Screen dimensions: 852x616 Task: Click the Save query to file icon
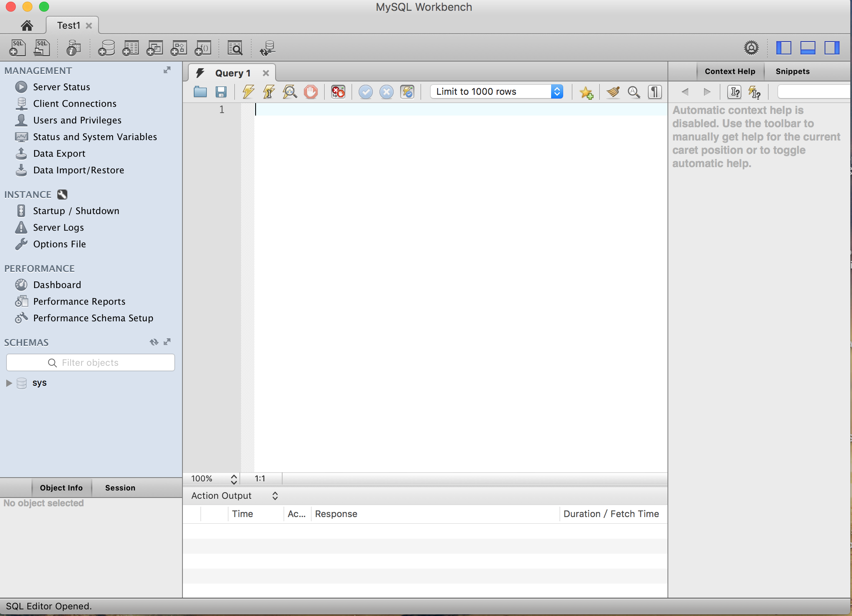point(222,91)
